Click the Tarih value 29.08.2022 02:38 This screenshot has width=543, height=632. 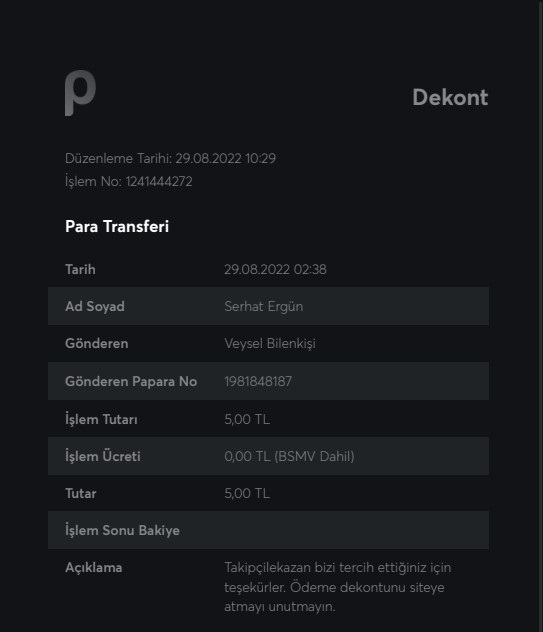tap(275, 269)
